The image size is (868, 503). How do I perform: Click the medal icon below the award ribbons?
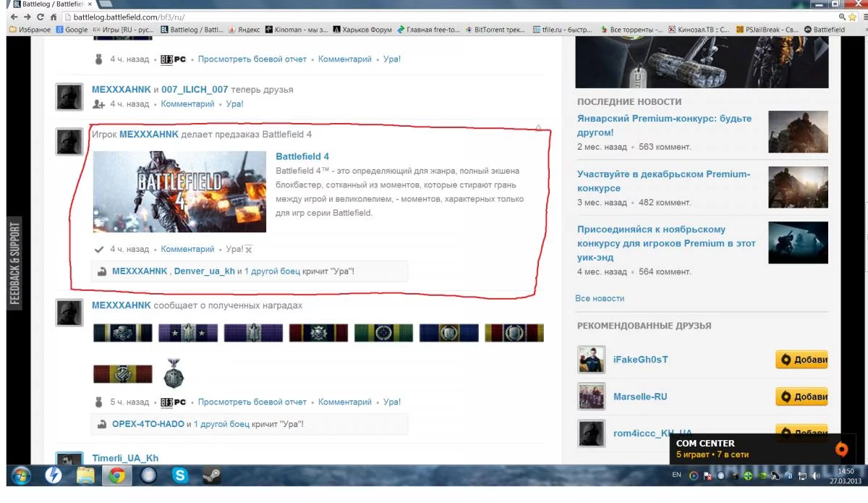click(x=174, y=373)
